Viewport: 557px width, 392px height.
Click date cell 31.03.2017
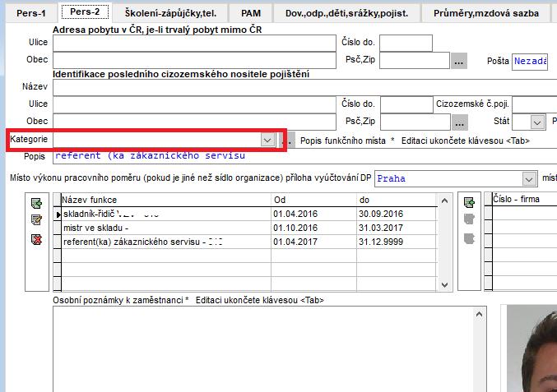[x=397, y=228]
